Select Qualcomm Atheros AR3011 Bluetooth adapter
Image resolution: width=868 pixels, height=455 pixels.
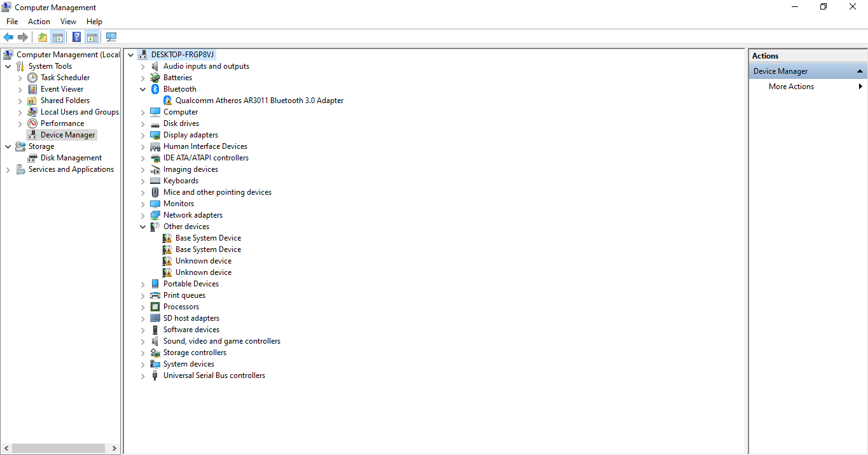point(259,101)
